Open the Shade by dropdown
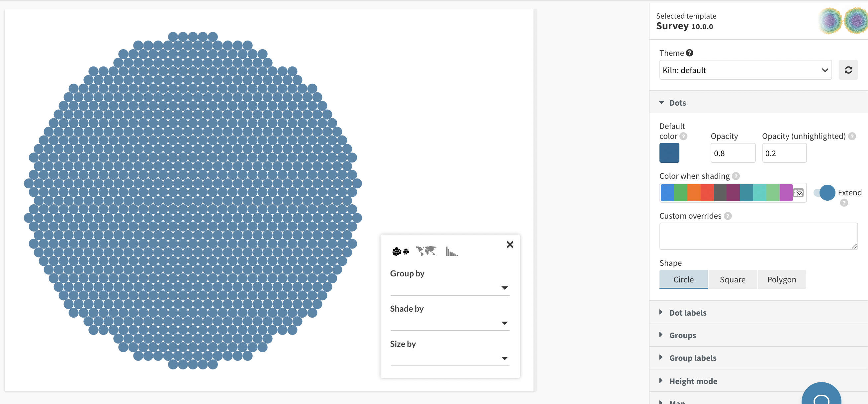Image resolution: width=868 pixels, height=404 pixels. click(x=450, y=323)
